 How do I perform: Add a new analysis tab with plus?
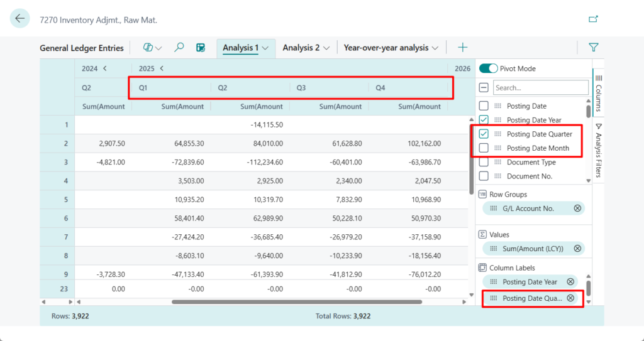[463, 48]
